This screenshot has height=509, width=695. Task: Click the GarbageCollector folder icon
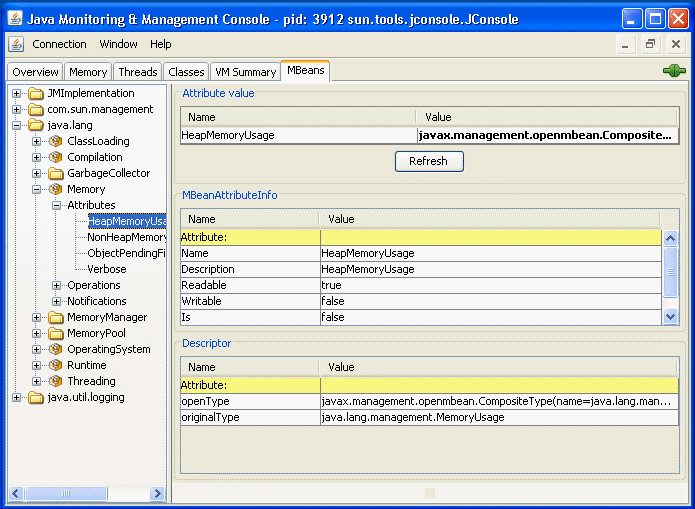point(56,173)
